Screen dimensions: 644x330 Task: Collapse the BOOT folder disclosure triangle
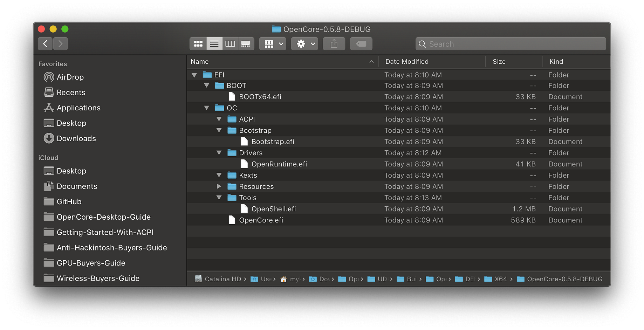pyautogui.click(x=207, y=85)
